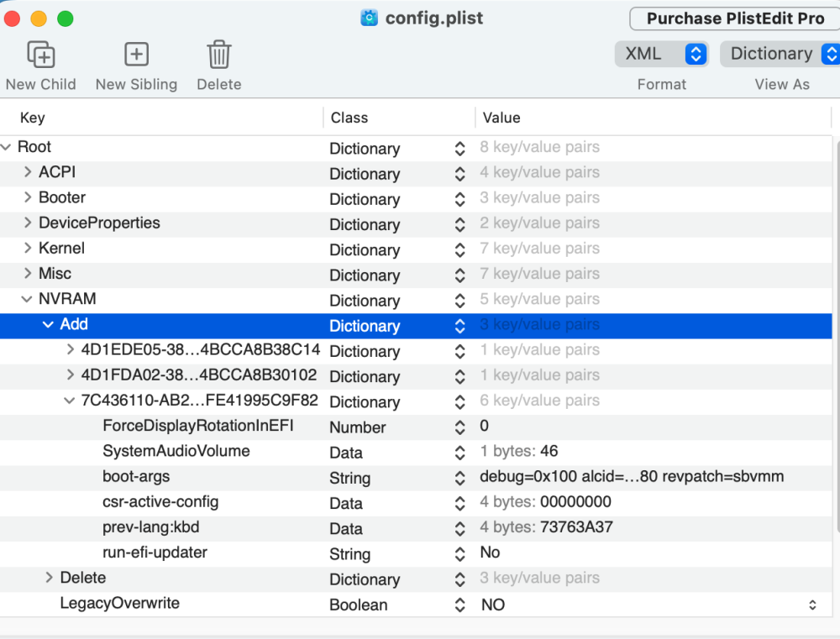Select the LegacyOverwrite key
Screen dimensions: 840x639
(x=119, y=603)
